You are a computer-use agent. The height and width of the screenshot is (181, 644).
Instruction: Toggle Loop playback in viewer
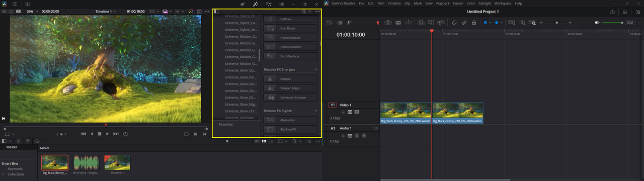tap(125, 134)
